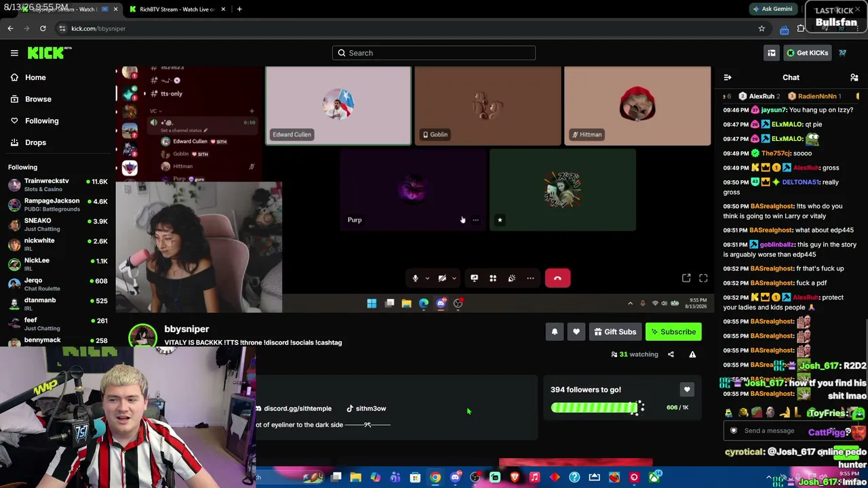
Task: Bookmark this page with the star icon
Action: 762,28
